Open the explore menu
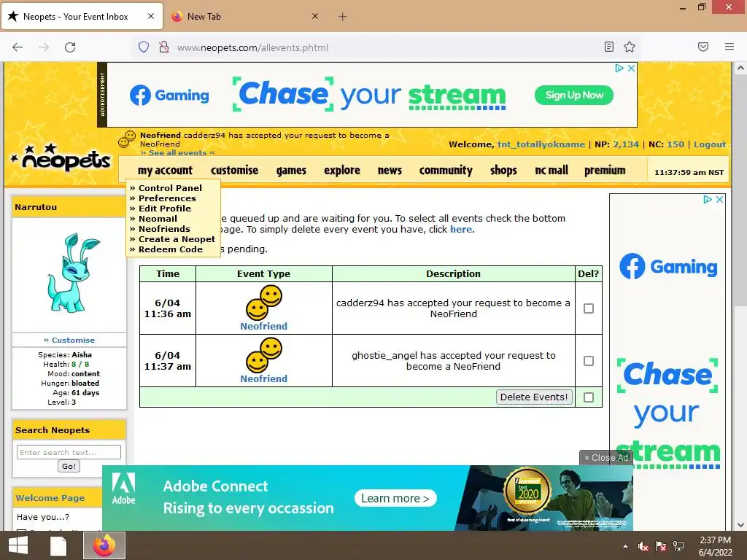Image resolution: width=747 pixels, height=560 pixels. 342,171
